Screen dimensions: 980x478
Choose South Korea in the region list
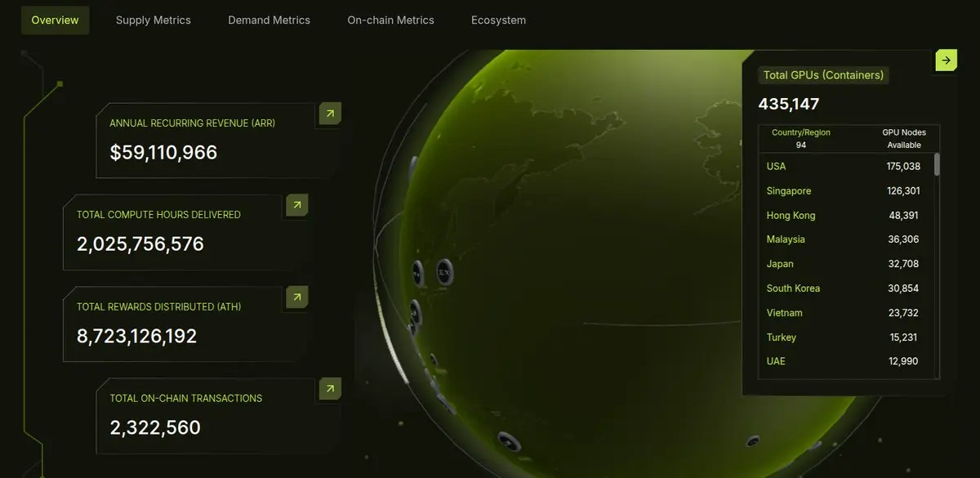(x=793, y=288)
